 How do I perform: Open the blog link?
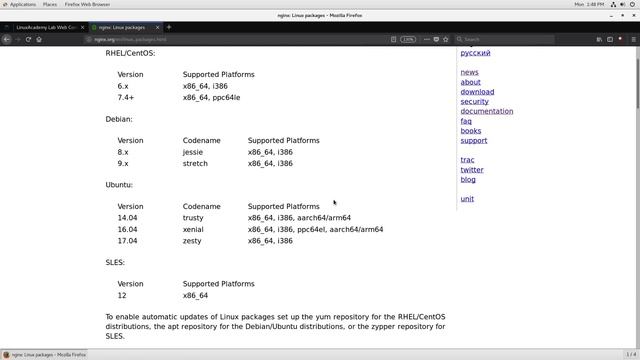(468, 180)
